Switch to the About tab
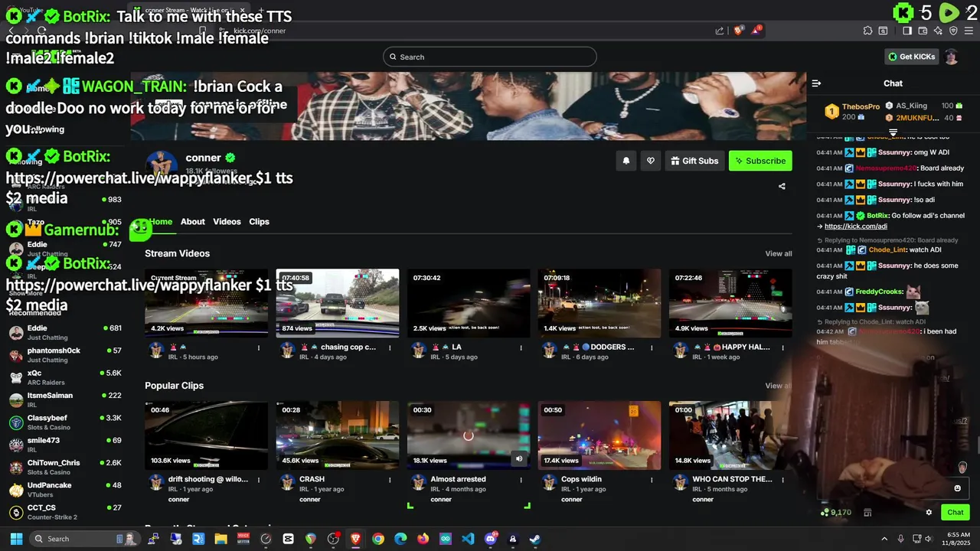This screenshot has height=551, width=980. coord(193,221)
